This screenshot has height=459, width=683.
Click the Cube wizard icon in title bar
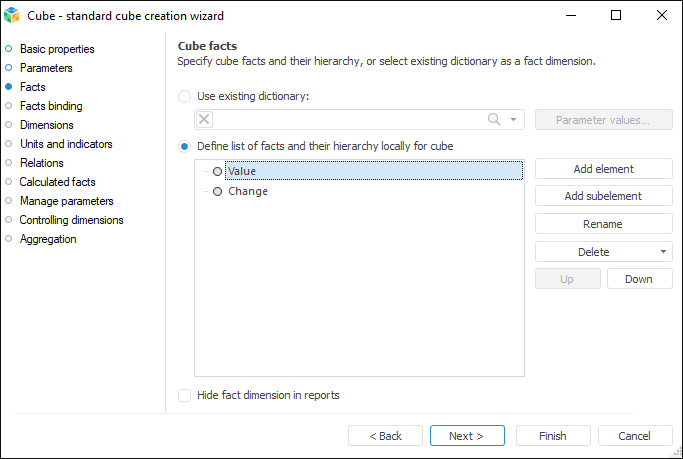(x=12, y=15)
